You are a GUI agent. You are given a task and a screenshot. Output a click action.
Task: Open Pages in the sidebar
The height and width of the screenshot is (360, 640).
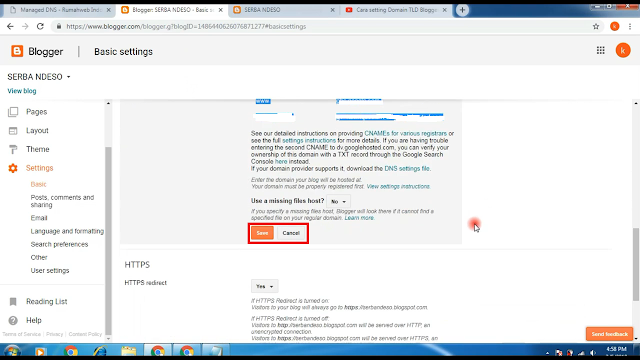[36, 112]
